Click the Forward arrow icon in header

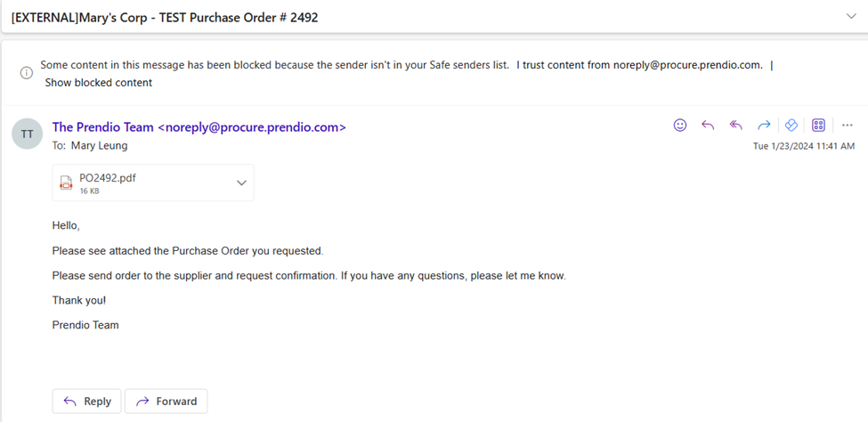pyautogui.click(x=763, y=126)
